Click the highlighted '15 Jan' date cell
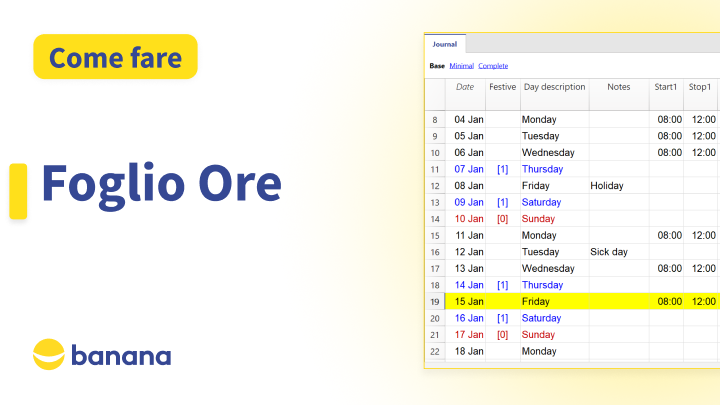720x405 pixels. 466,302
